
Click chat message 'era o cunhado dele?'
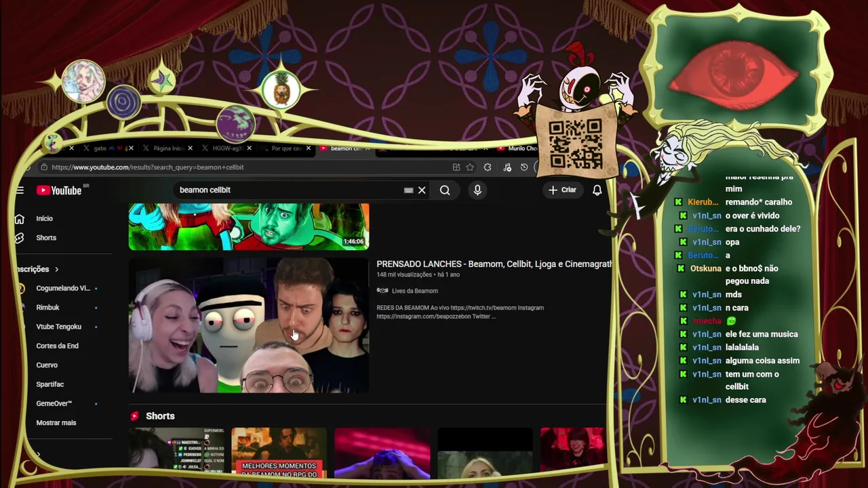pyautogui.click(x=762, y=229)
